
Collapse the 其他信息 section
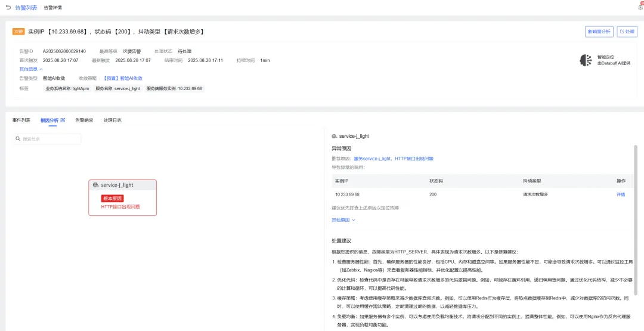coord(31,69)
